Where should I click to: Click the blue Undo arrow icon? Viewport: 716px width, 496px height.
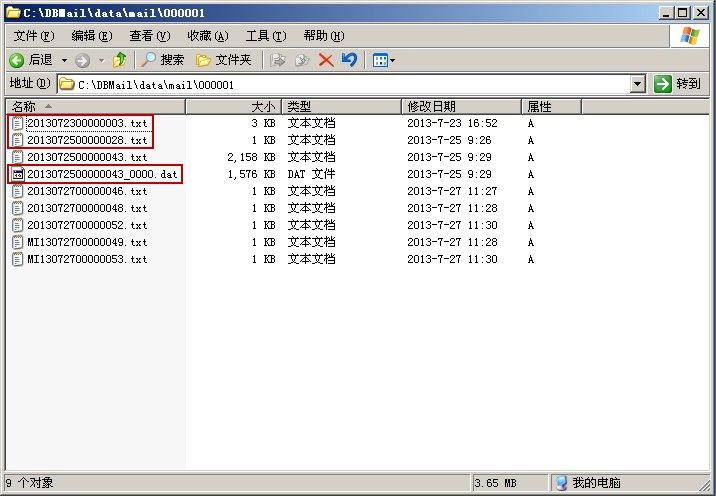coord(349,60)
